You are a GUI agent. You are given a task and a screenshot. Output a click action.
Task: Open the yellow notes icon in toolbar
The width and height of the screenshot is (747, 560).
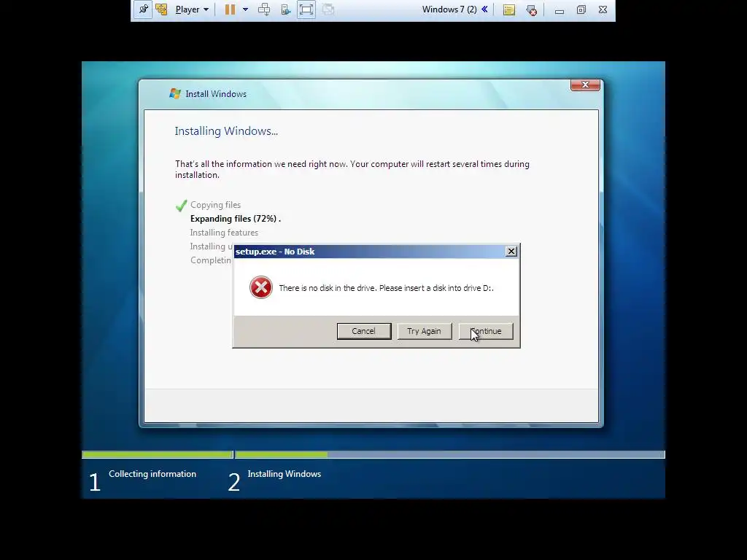509,10
